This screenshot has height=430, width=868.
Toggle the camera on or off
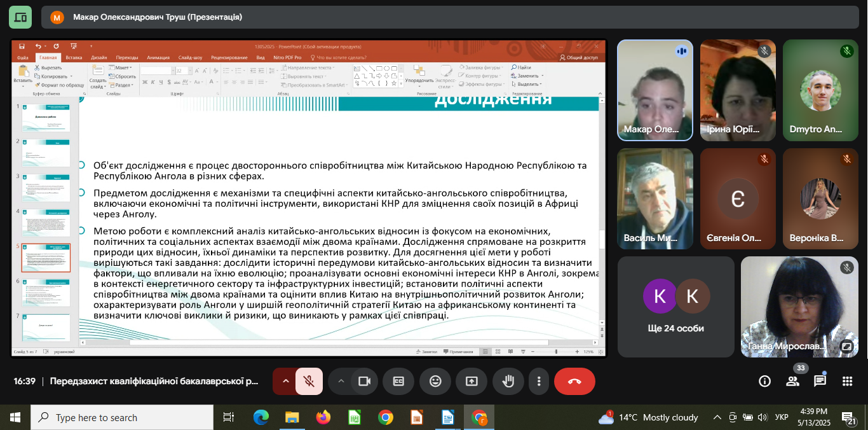pyautogui.click(x=364, y=381)
